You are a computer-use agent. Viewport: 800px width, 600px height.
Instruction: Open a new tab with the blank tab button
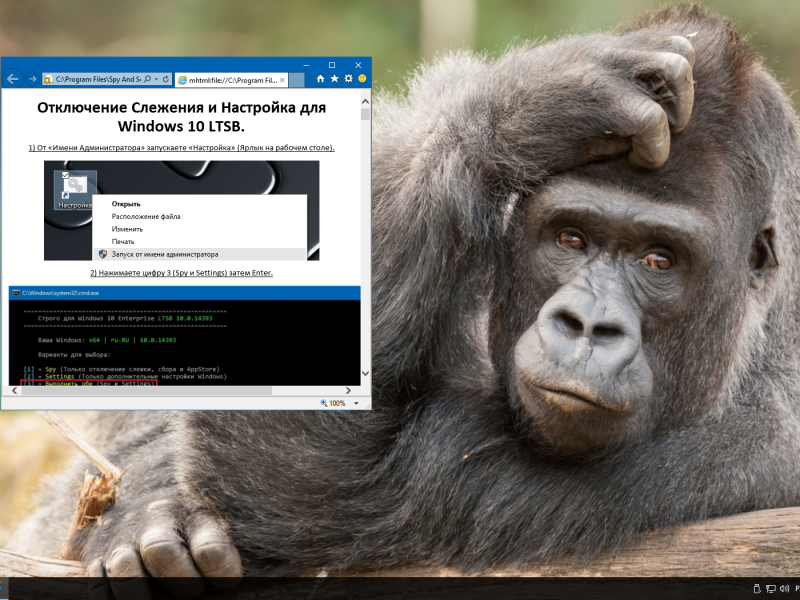click(x=296, y=80)
